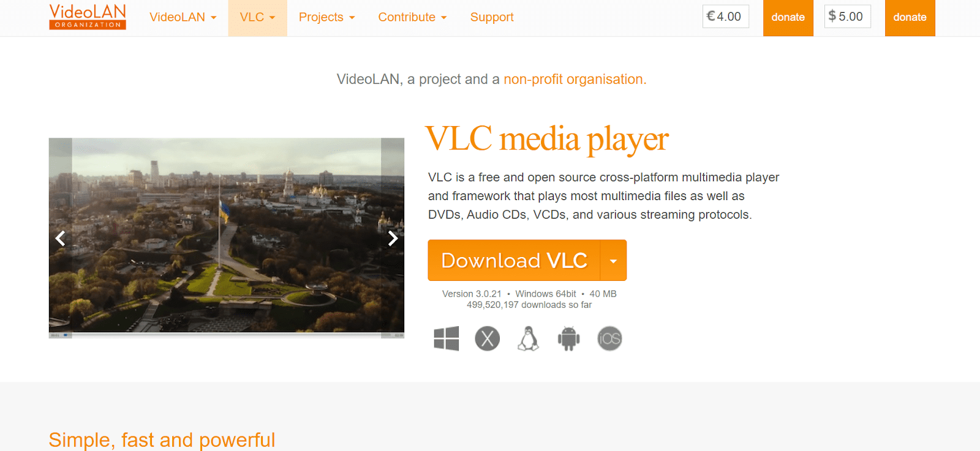Click donate button next to euro amount

pyautogui.click(x=788, y=17)
